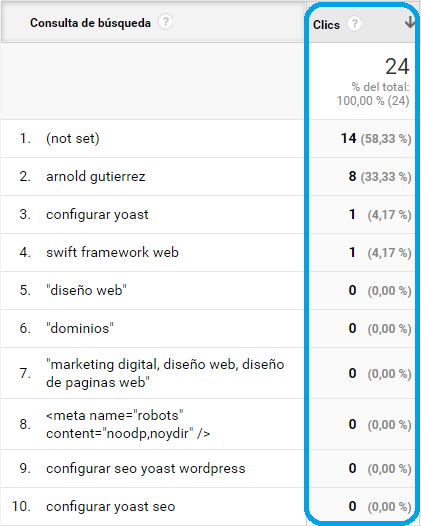This screenshot has width=421, height=526.
Task: Select row number 10.
Action: point(21,507)
